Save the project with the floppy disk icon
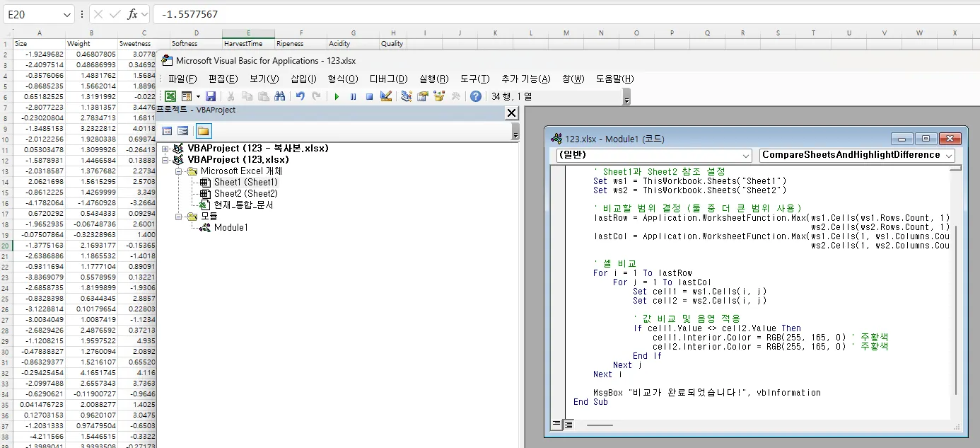 (211, 96)
